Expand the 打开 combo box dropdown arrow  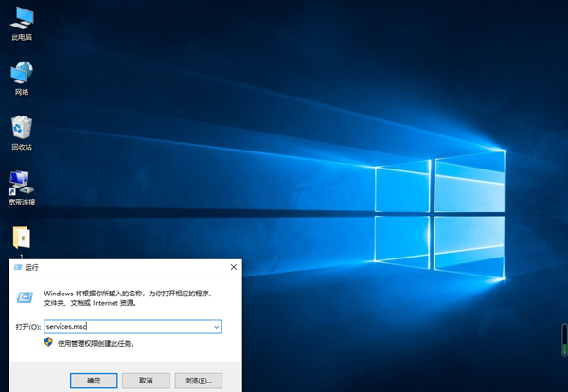pos(216,327)
